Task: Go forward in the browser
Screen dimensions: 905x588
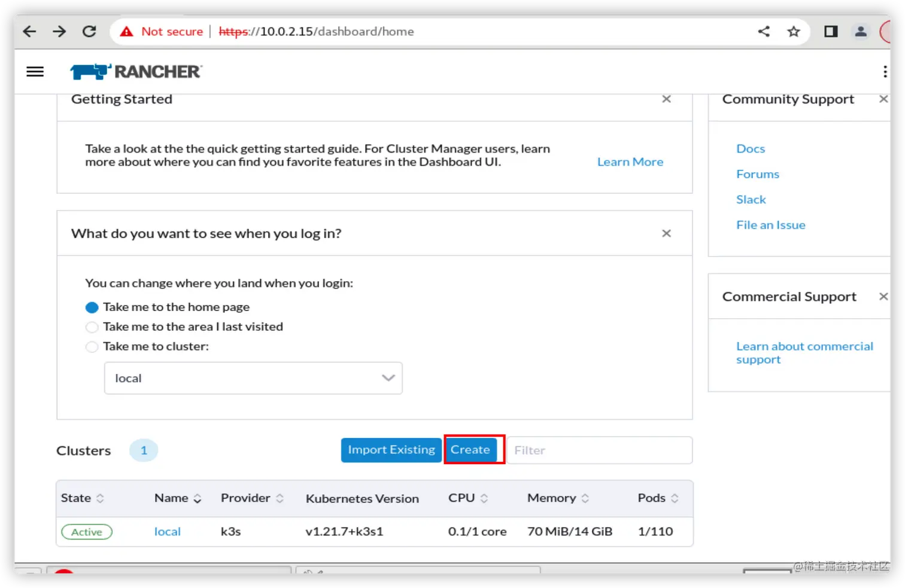Action: pyautogui.click(x=59, y=32)
